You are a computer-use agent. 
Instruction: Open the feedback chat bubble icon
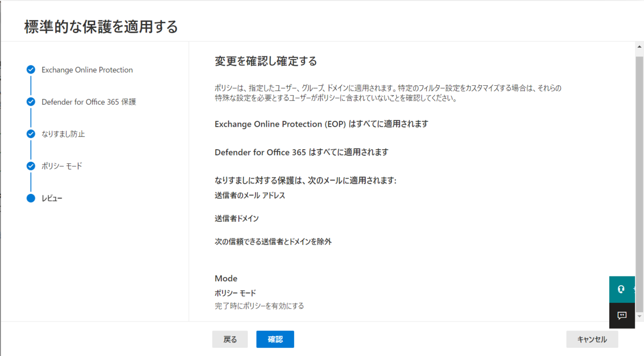(622, 316)
